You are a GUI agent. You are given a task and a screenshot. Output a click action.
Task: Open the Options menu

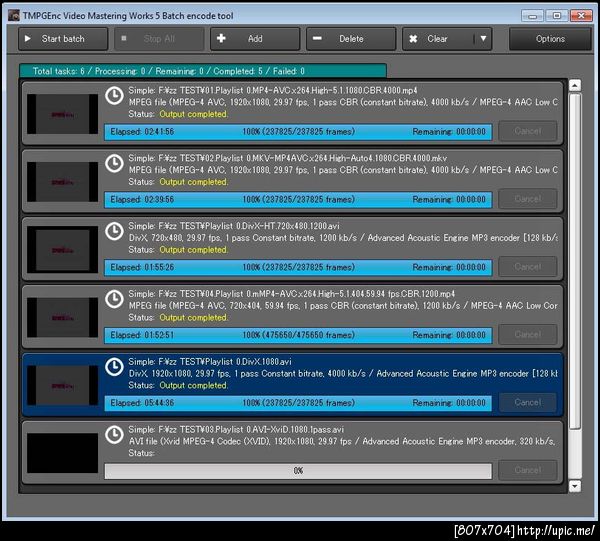point(550,39)
